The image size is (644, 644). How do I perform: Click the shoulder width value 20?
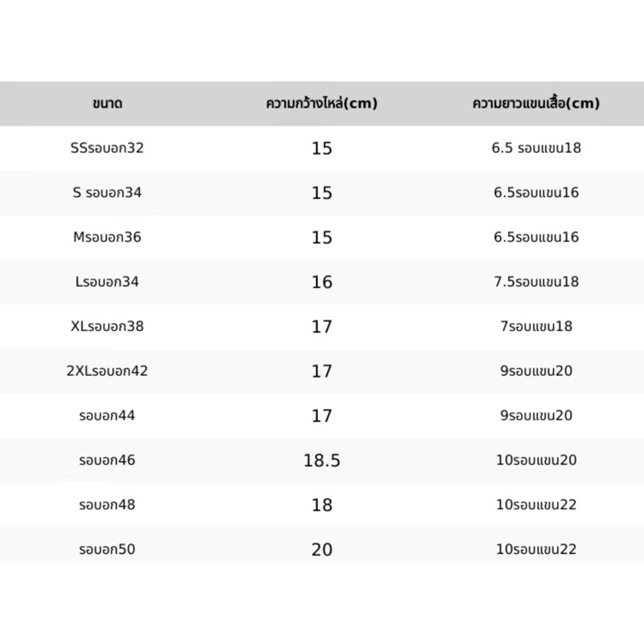click(x=322, y=550)
